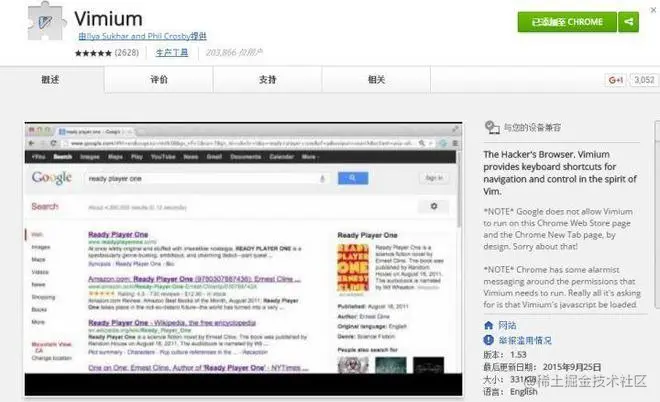660x402 pixels.
Task: Click the 203,866 位用户 user count
Action: (x=234, y=53)
